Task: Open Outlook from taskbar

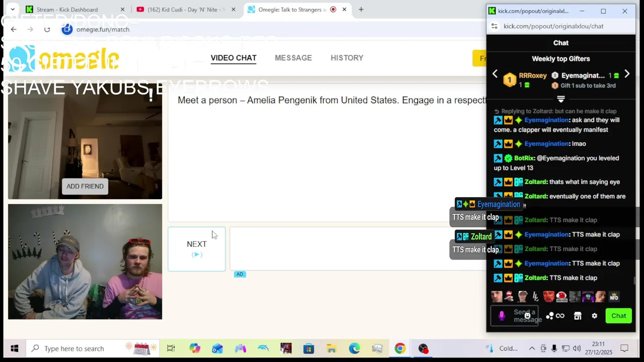Action: (217, 348)
